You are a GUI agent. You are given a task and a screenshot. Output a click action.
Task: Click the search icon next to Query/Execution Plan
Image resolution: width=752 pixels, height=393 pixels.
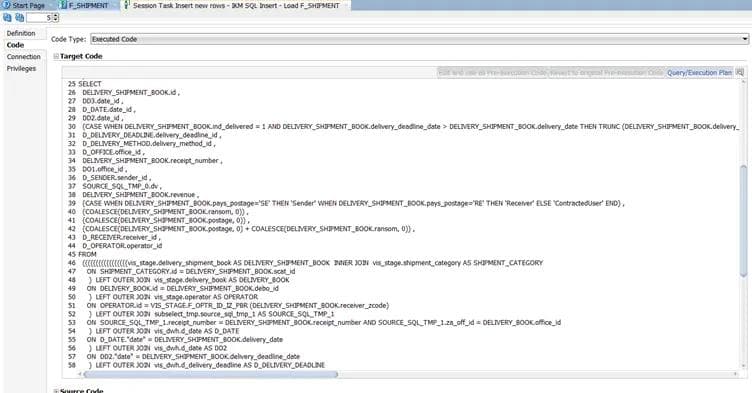(x=740, y=72)
